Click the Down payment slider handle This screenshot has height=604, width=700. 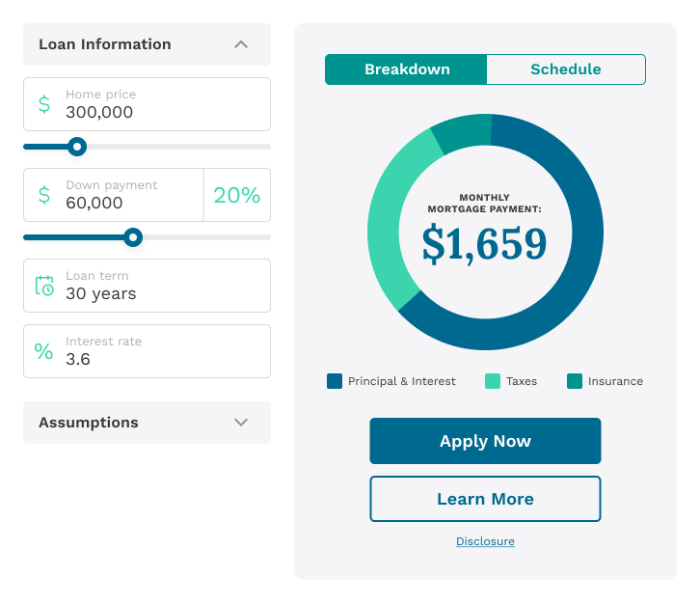tap(133, 237)
